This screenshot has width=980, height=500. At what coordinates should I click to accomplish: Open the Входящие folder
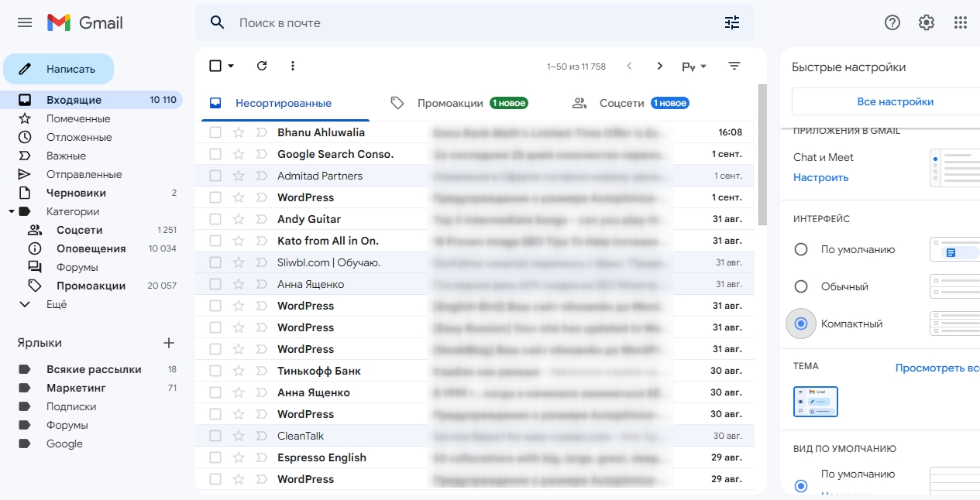(91, 100)
